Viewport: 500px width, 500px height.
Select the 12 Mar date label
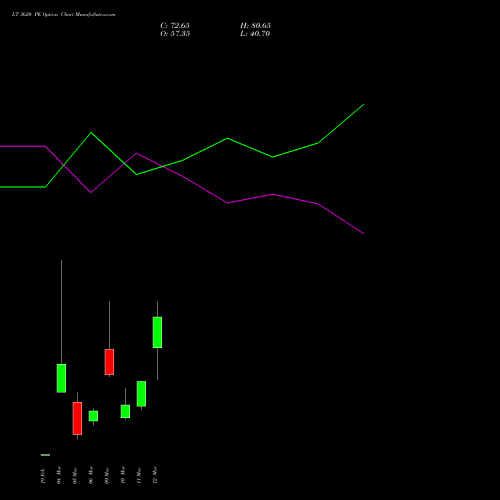coord(155,475)
